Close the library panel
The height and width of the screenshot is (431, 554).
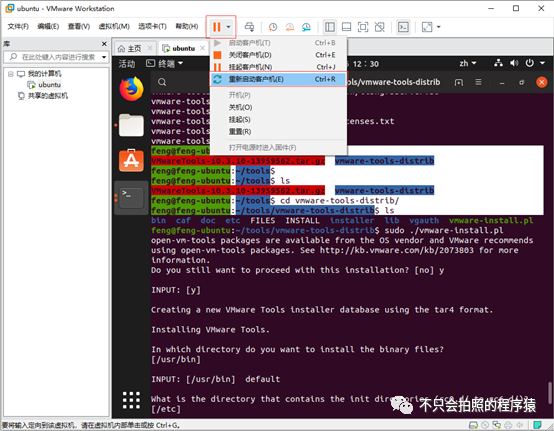pos(104,44)
